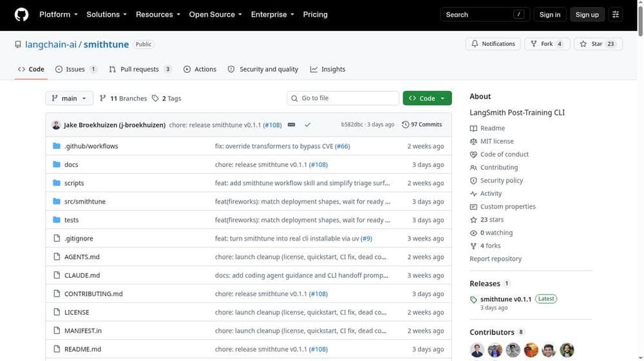View the green check status icon
644x361 pixels.
point(308,124)
